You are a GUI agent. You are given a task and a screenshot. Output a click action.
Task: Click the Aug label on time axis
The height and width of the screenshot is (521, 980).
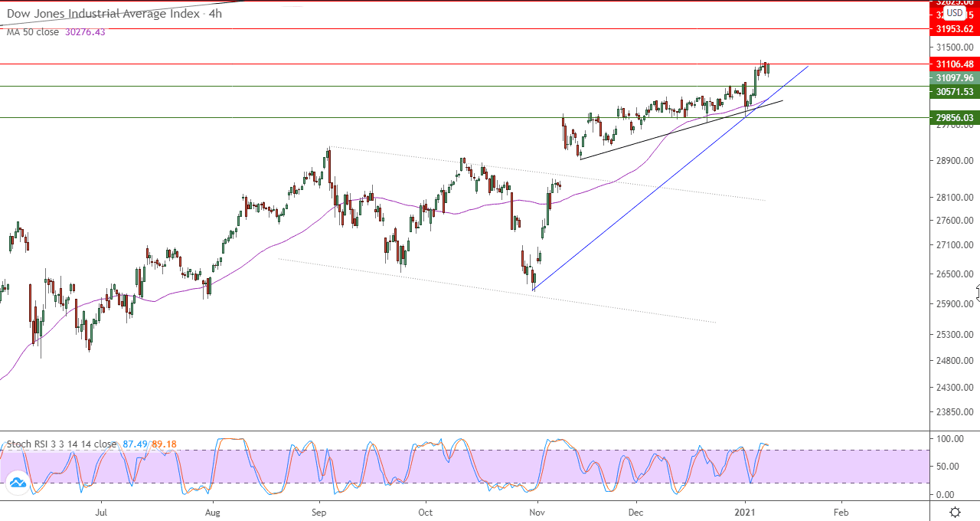214,511
